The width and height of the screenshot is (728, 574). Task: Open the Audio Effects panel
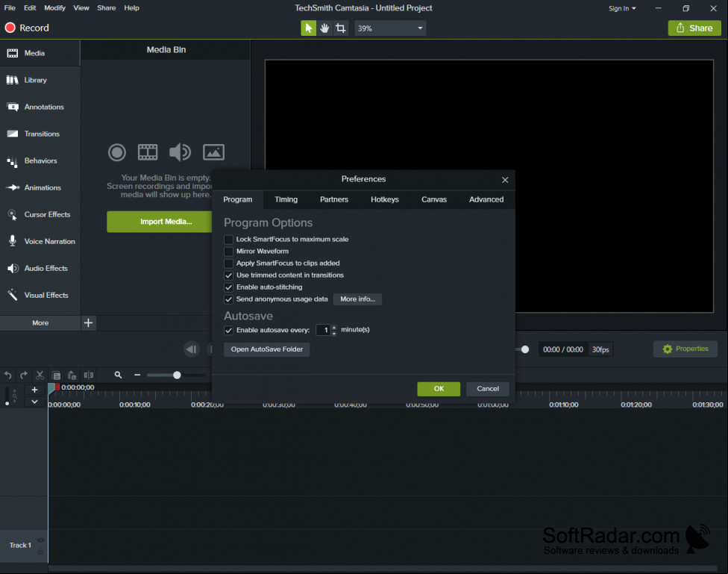click(40, 269)
